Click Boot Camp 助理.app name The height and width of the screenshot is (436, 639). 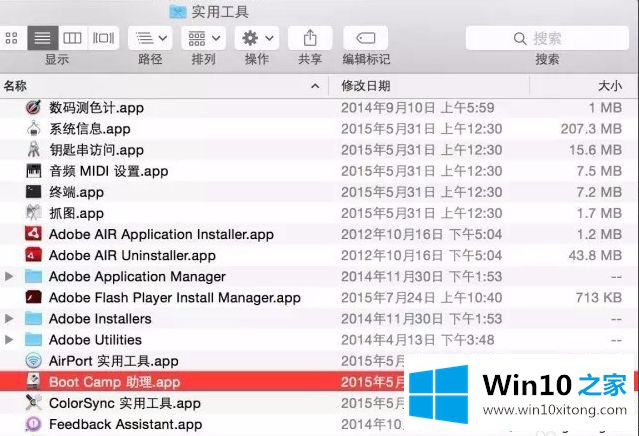click(115, 382)
